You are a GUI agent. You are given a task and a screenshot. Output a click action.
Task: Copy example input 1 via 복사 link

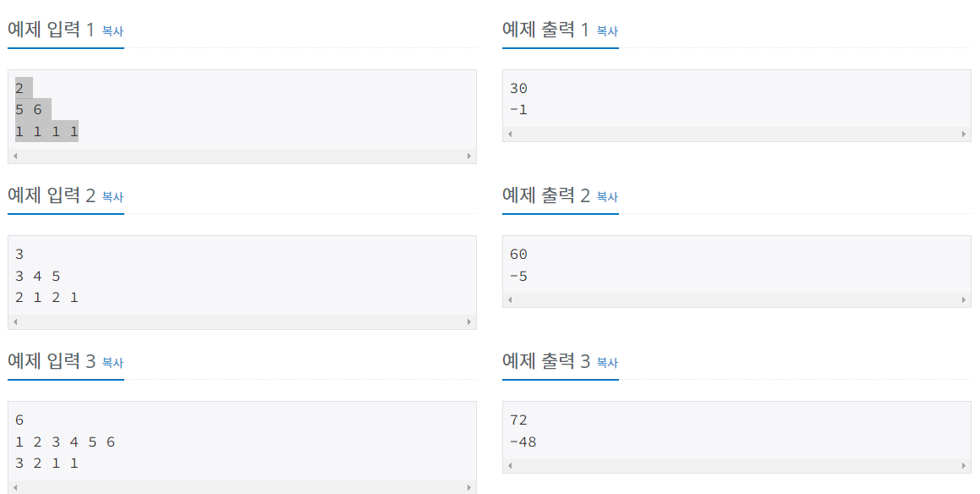112,30
